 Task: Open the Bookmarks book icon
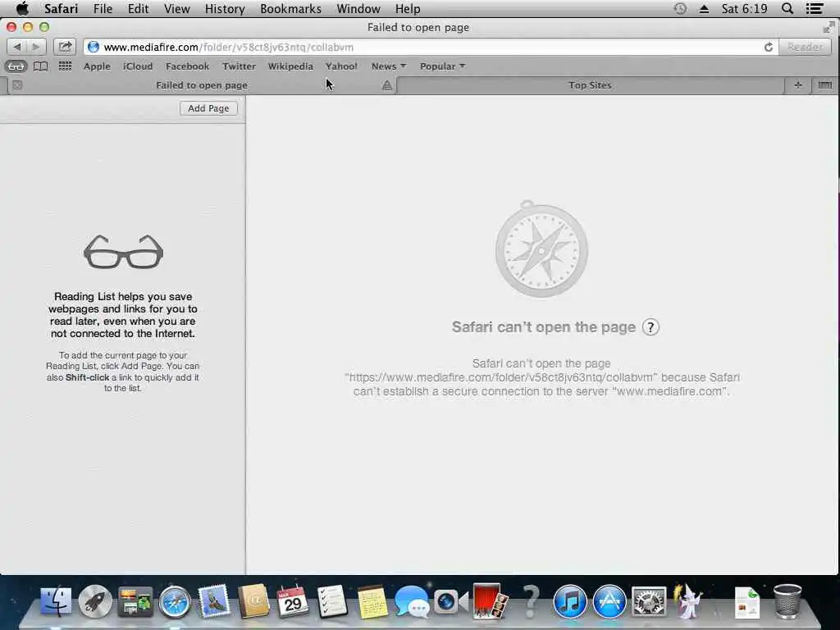click(x=41, y=66)
